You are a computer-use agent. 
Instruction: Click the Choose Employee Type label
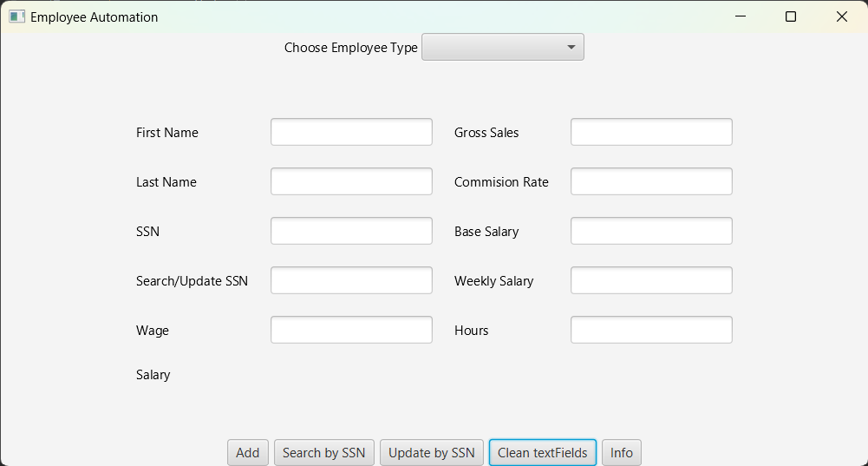tap(351, 48)
